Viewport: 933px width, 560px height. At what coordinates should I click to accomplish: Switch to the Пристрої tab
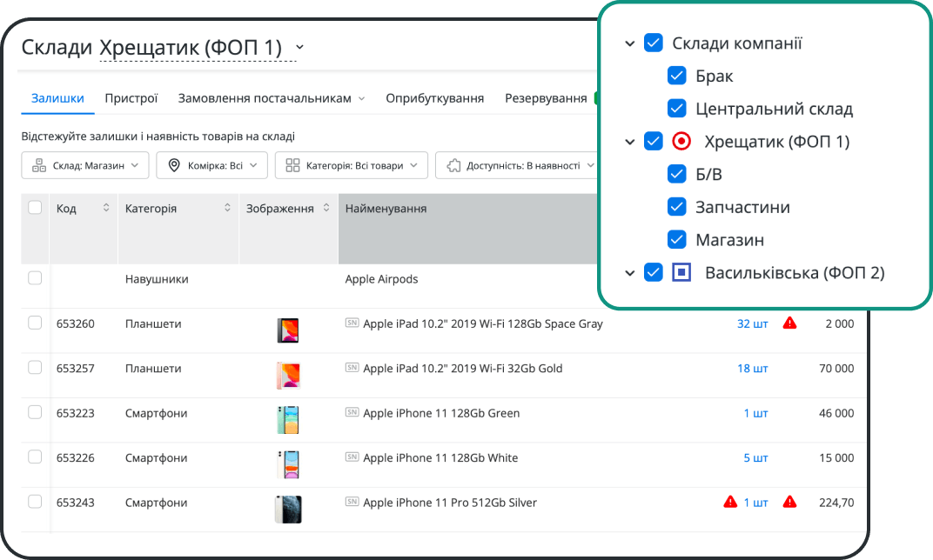[x=131, y=98]
